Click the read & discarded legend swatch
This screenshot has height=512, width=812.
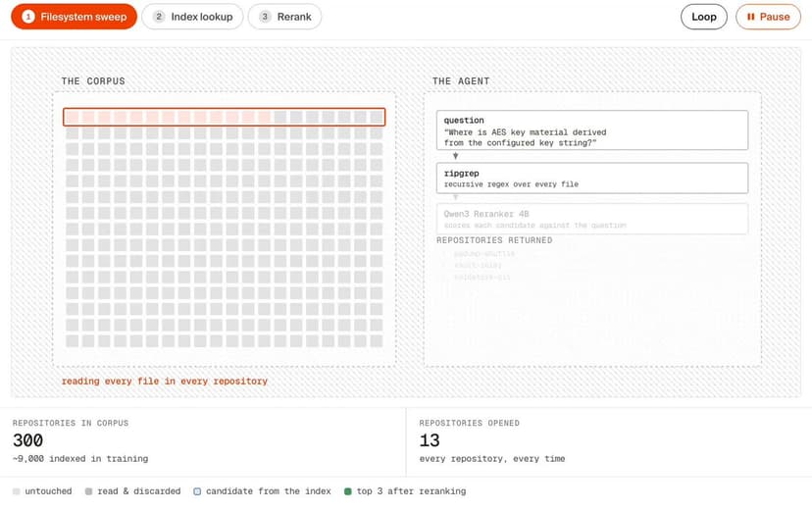(88, 491)
